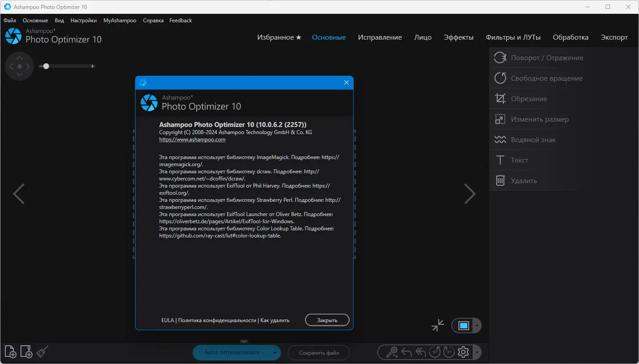Image resolution: width=639 pixels, height=364 pixels.
Task: Open the Файл menu
Action: coord(10,20)
